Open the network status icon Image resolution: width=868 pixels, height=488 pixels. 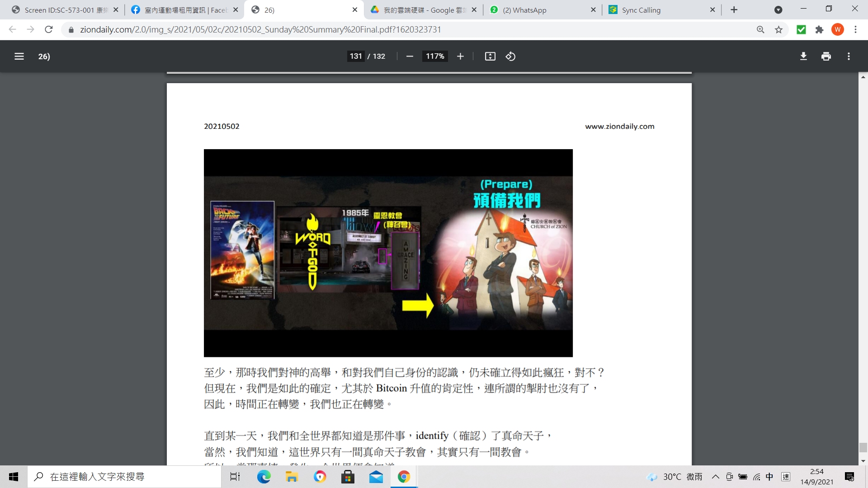click(x=756, y=477)
